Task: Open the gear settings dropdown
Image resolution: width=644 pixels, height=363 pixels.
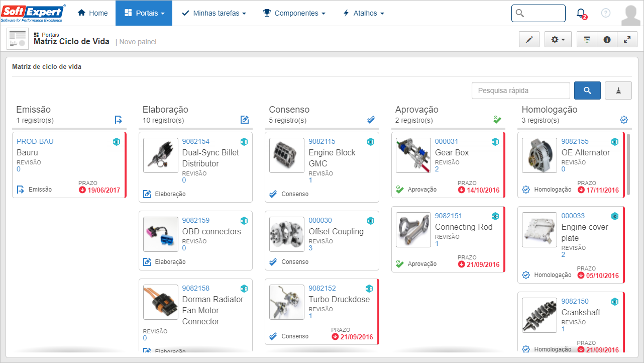Action: point(558,39)
